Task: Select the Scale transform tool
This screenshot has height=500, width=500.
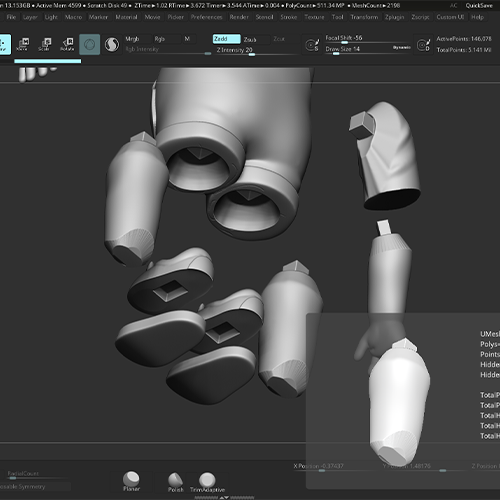Action: [x=45, y=44]
